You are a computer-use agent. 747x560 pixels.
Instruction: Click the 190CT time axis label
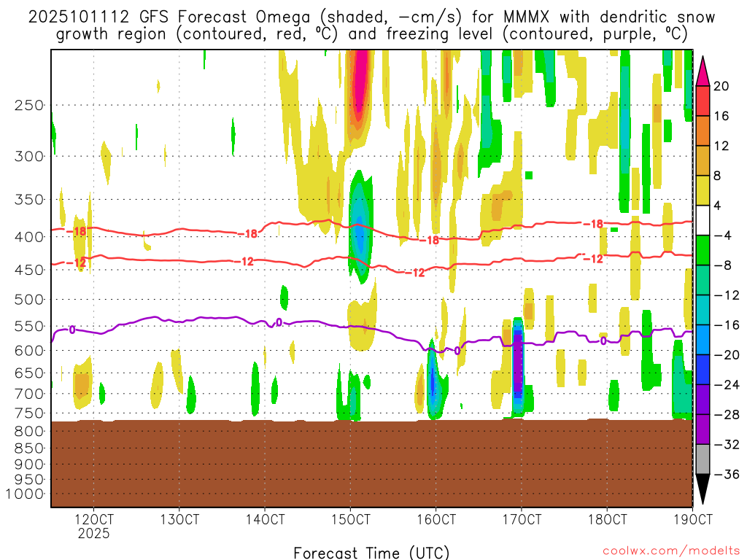693,519
